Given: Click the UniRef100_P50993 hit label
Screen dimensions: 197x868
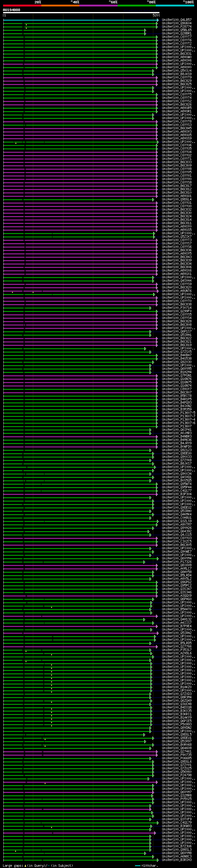Looking at the screenshot, I should pos(177,725).
